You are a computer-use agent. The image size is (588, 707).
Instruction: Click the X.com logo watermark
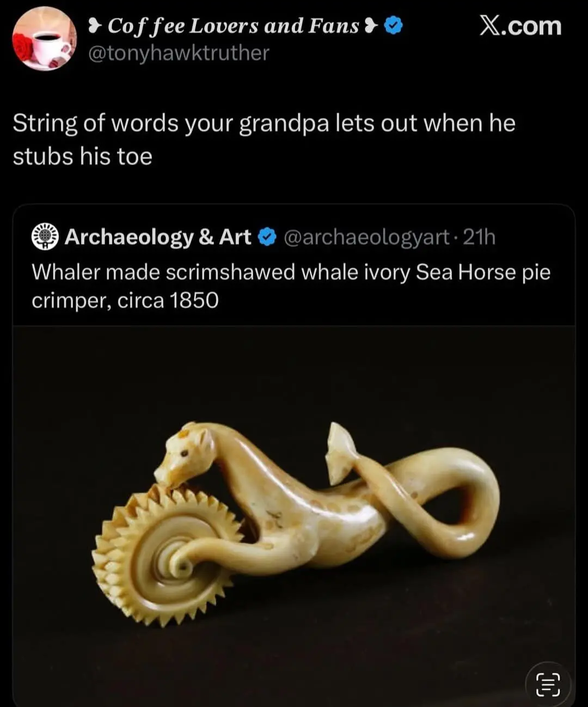(520, 26)
